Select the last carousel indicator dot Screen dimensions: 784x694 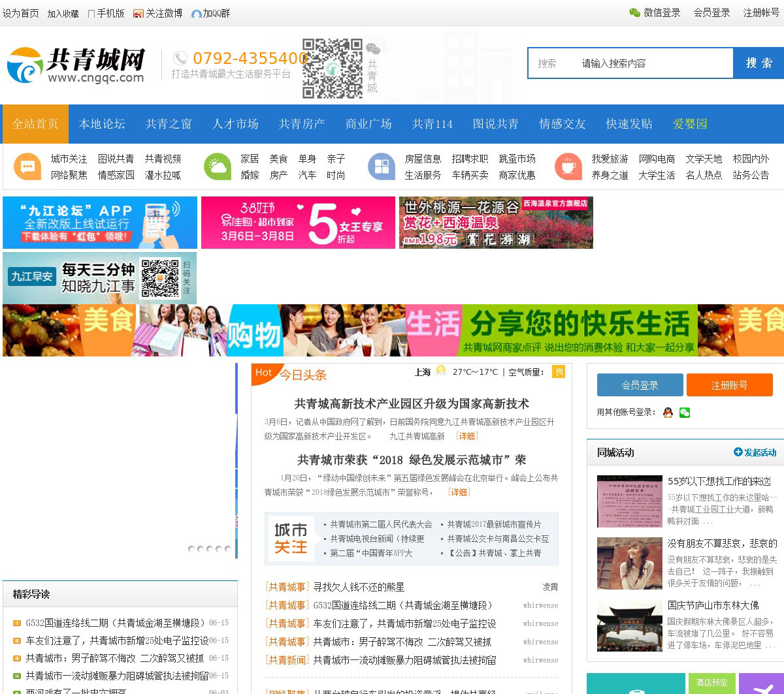[x=228, y=549]
